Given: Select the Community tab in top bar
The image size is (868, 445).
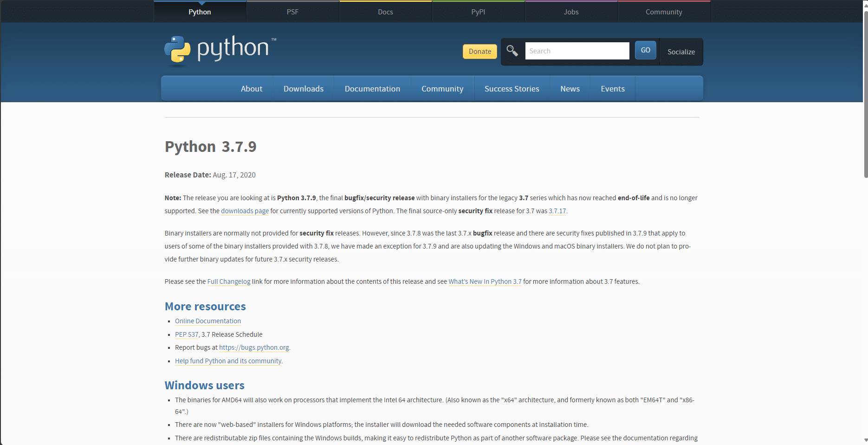Looking at the screenshot, I should pyautogui.click(x=664, y=12).
